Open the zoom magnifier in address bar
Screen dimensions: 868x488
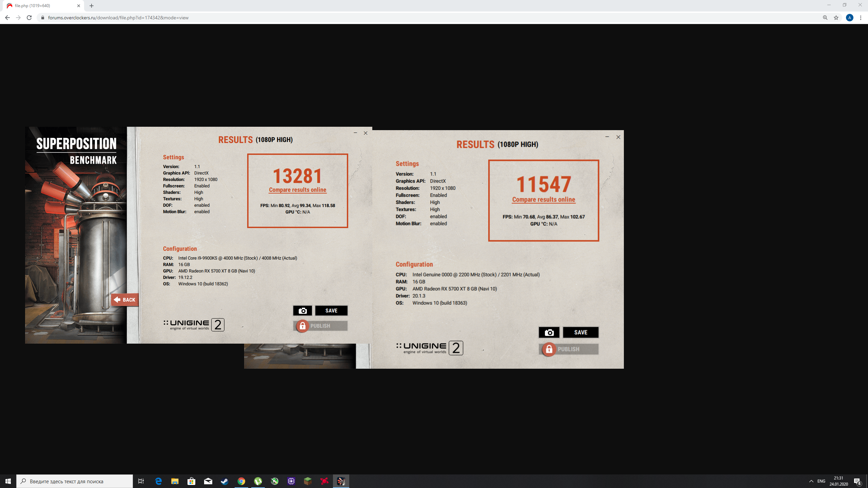(825, 18)
